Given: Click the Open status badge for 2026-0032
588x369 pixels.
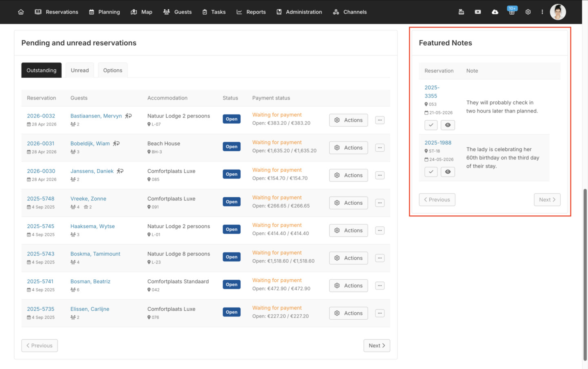Looking at the screenshot, I should 231,119.
